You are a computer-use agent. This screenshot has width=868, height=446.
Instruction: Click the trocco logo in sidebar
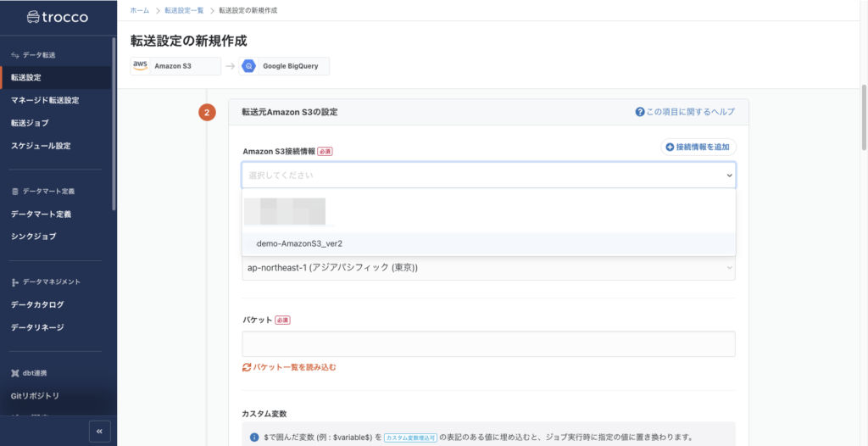coord(58,16)
